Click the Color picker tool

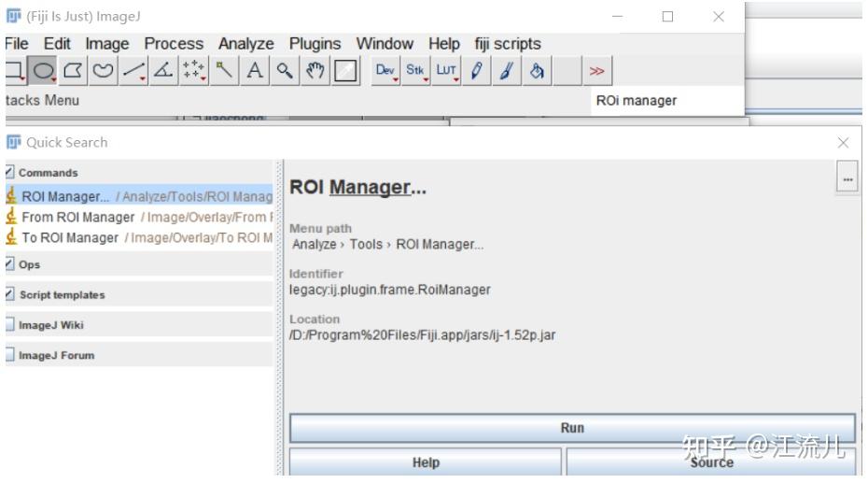pos(345,71)
